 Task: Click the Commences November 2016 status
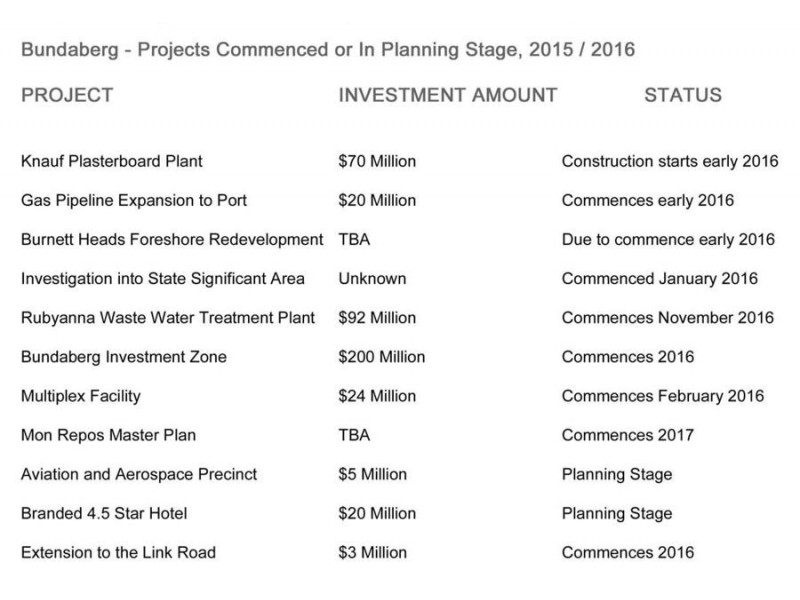point(667,318)
